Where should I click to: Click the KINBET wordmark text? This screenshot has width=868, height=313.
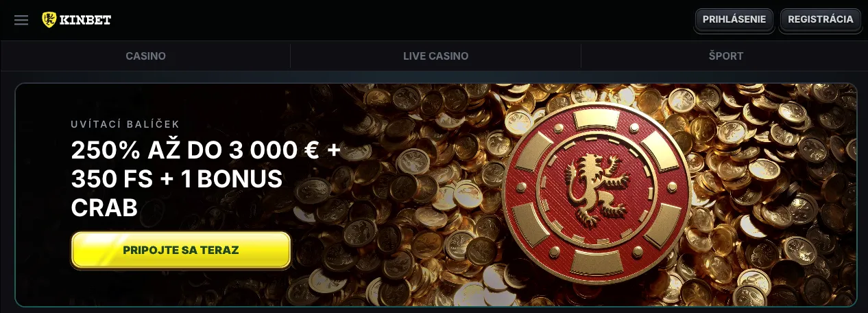85,20
